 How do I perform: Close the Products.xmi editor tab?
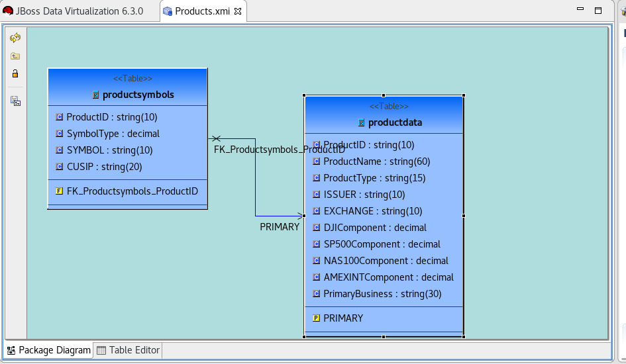pyautogui.click(x=238, y=11)
